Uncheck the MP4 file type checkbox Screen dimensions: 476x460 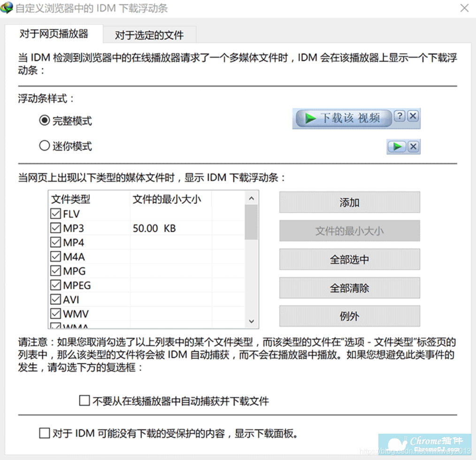click(x=55, y=242)
